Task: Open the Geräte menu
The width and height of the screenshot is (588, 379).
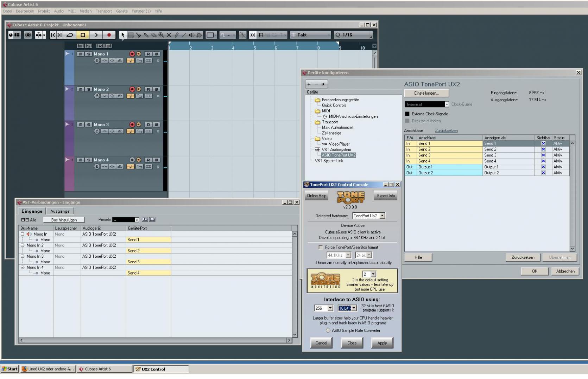Action: (x=122, y=11)
